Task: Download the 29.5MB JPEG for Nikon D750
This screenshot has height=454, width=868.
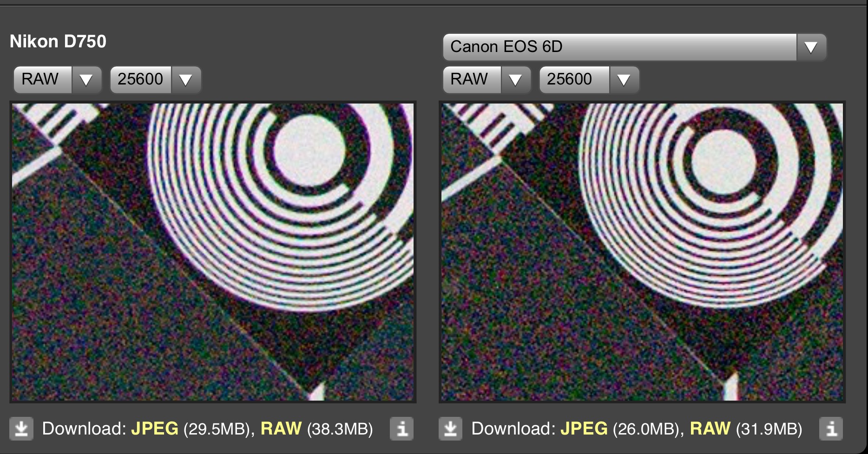Action: (155, 428)
